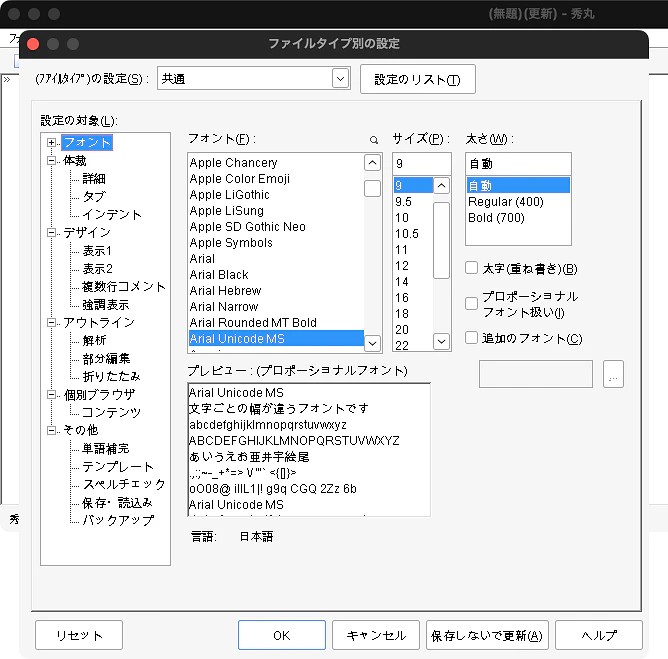Choose Arial Narrow font
The image size is (668, 659).
276,307
